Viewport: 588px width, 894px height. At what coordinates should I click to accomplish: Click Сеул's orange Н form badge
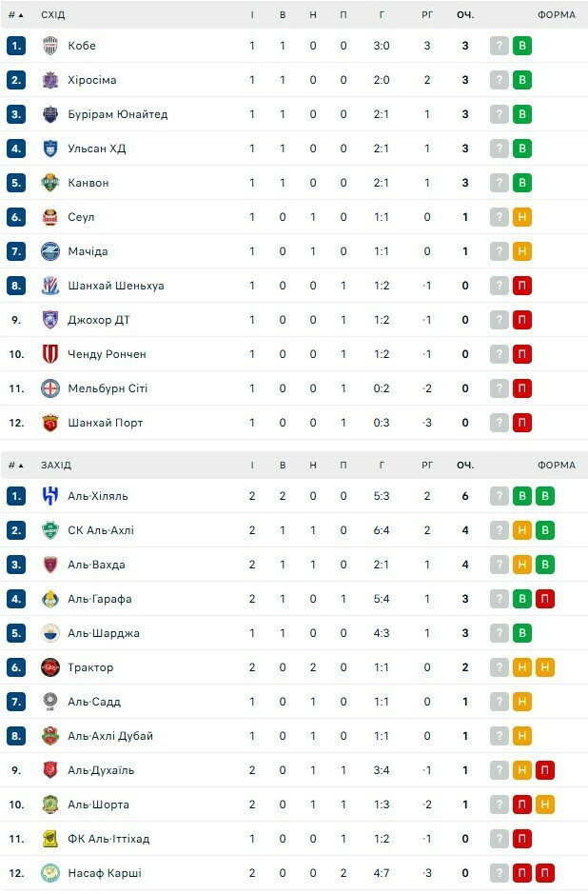[x=521, y=217]
